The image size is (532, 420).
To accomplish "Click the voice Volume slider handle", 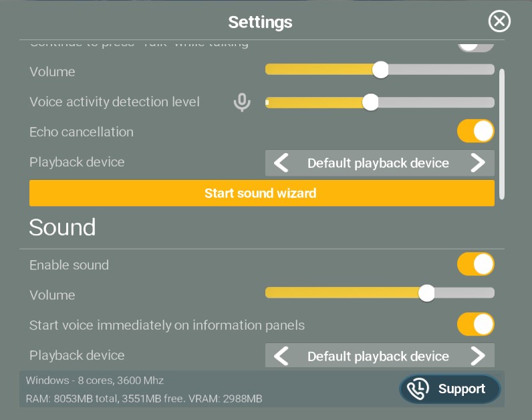I will coord(380,70).
